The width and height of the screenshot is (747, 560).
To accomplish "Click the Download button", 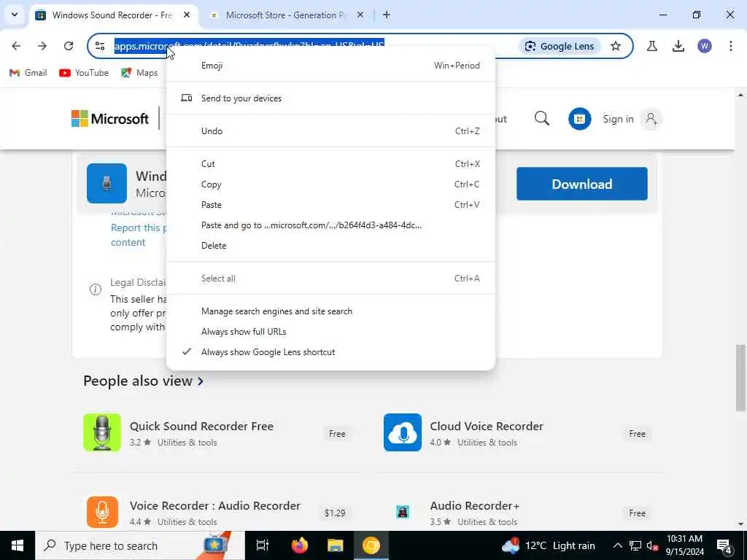I will click(581, 184).
